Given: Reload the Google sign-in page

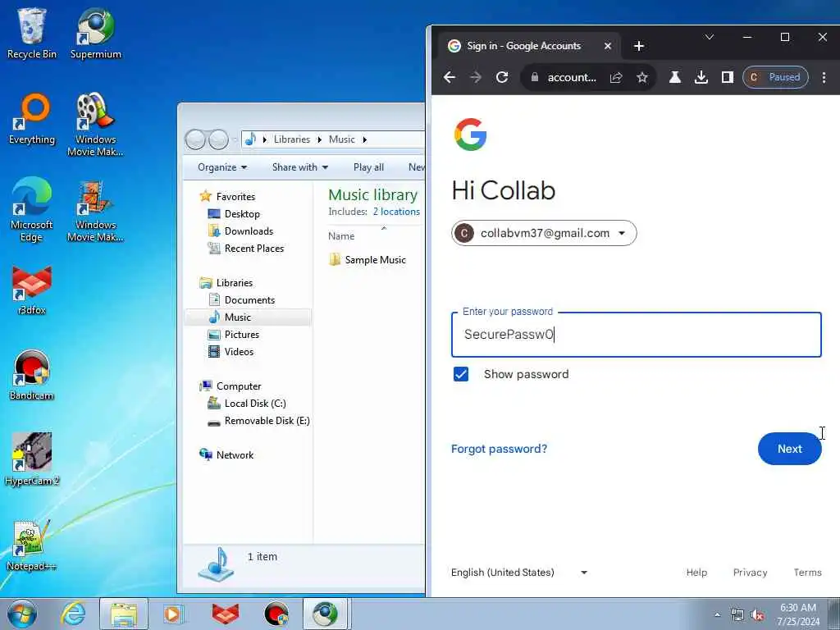Looking at the screenshot, I should tap(502, 77).
